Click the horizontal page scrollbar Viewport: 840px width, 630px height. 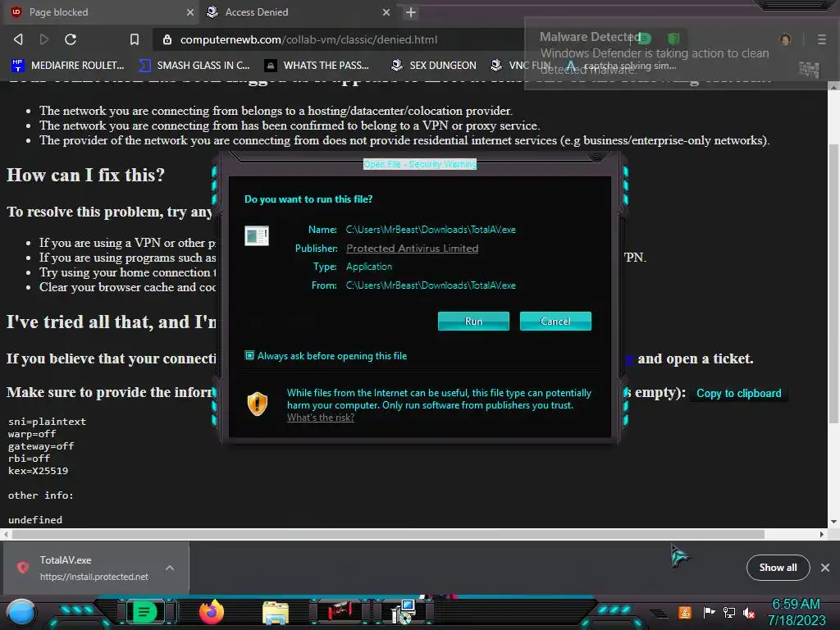click(388, 534)
